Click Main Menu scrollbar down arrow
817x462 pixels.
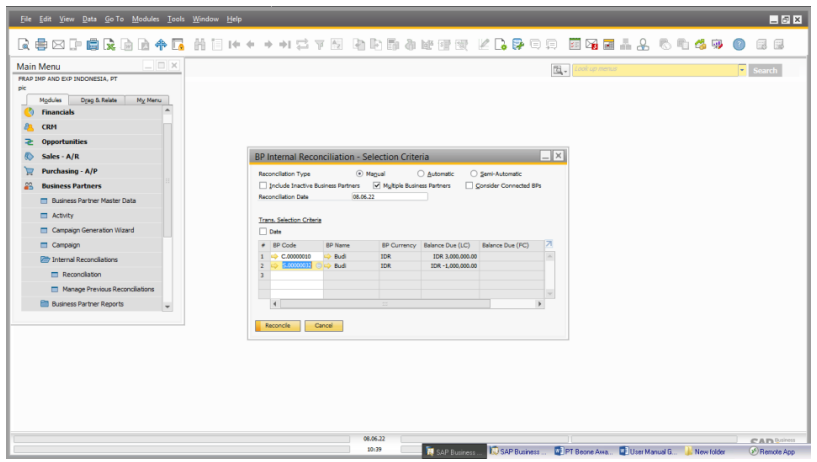pyautogui.click(x=167, y=307)
